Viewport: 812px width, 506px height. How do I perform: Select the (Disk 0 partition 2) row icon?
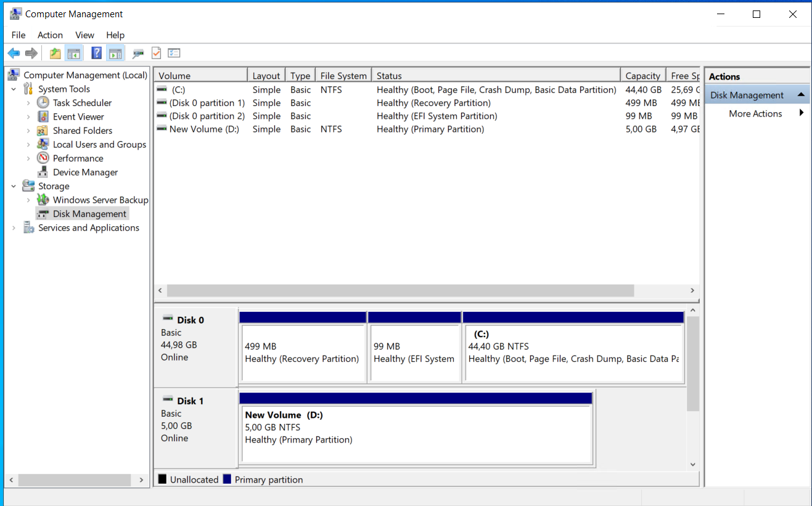(x=162, y=116)
